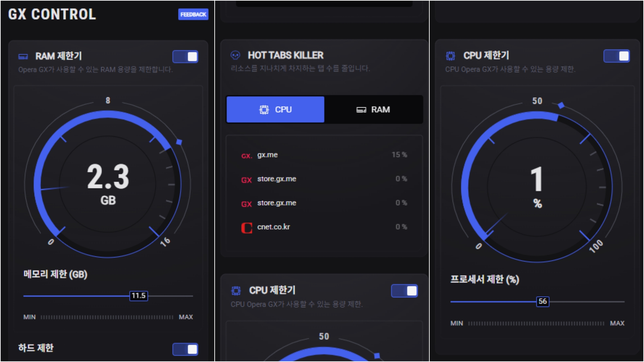
Task: Click the CPU limiter chip icon top right
Action: point(450,56)
